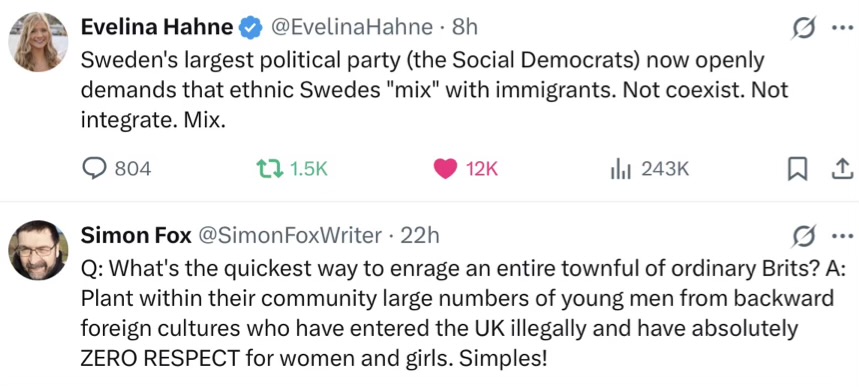
Task: Repost Evelina Hahne's tweet with 1.5K reposts
Action: (x=292, y=169)
